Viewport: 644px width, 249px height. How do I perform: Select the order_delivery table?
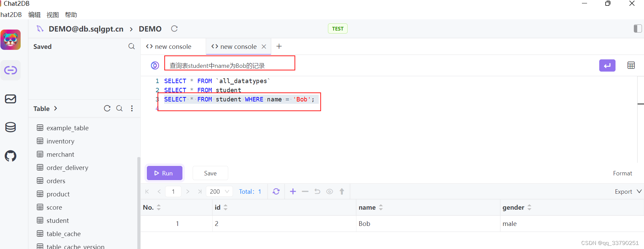click(67, 168)
